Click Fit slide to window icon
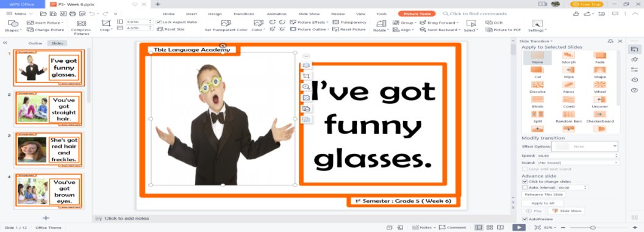The height and width of the screenshot is (232, 644). [x=538, y=228]
